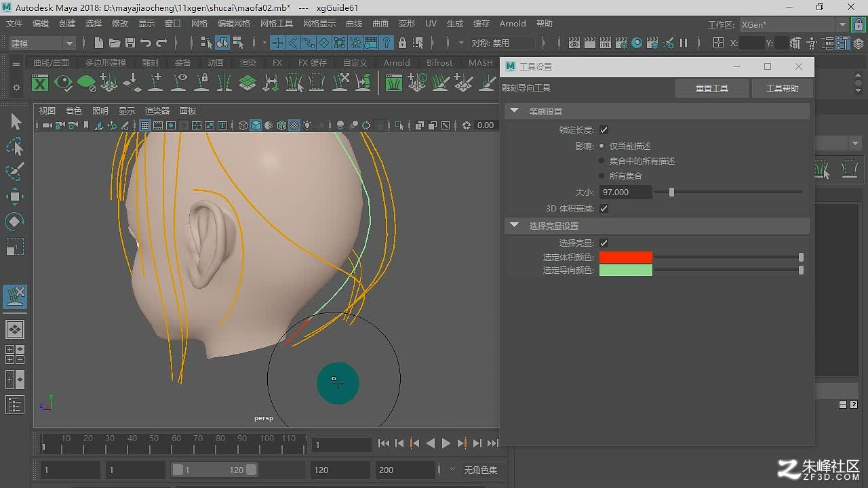Collapse the 选择亮显设置 section
The width and height of the screenshot is (868, 488).
coord(514,226)
